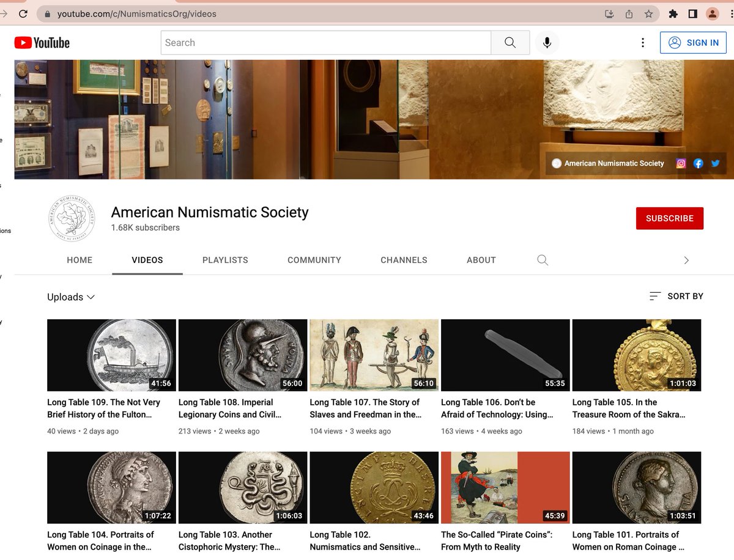Open the browser profile avatar
734x560 pixels.
713,14
